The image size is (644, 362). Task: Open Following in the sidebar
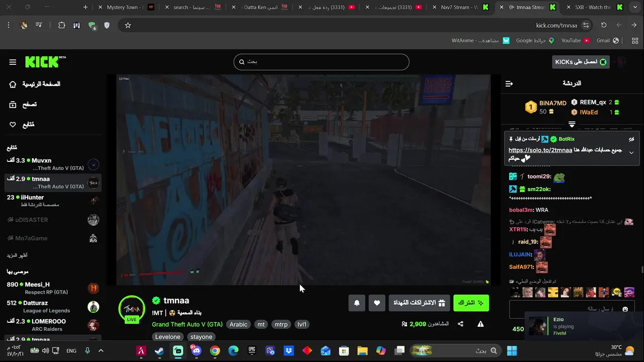[x=22, y=125]
